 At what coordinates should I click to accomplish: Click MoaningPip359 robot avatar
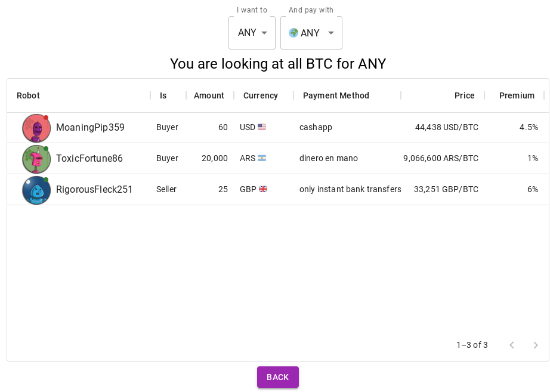point(36,128)
